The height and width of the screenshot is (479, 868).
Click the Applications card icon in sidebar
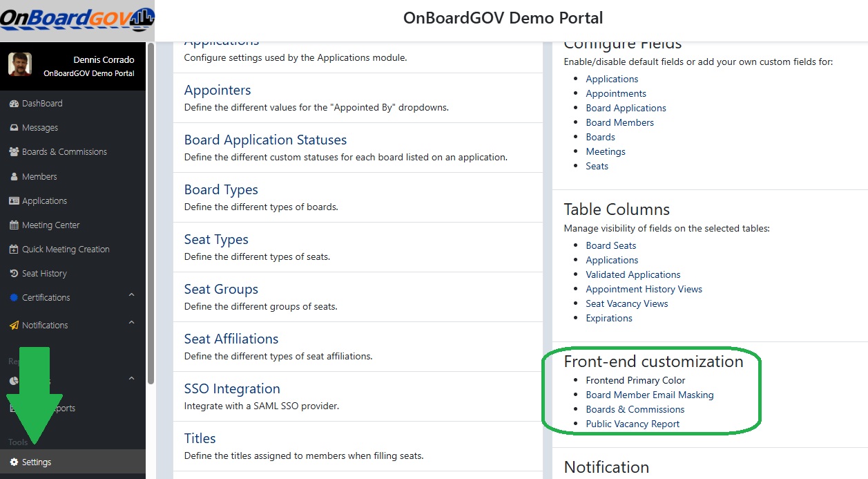[14, 201]
